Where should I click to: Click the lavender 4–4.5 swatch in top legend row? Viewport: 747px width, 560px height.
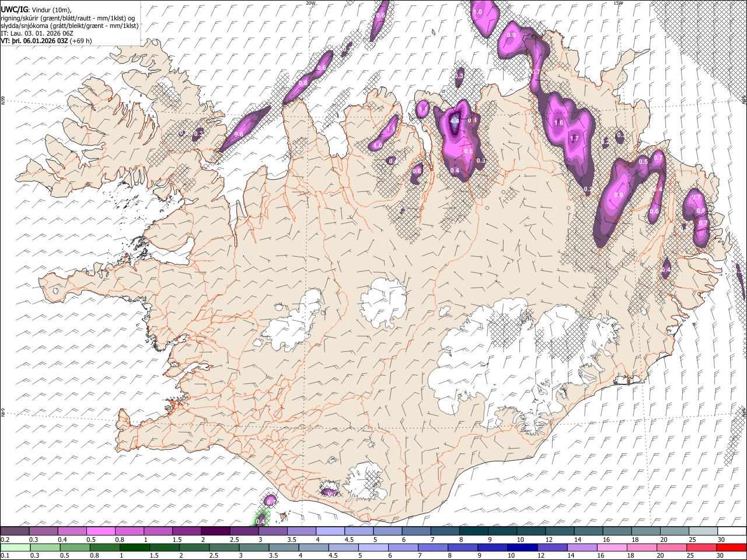pyautogui.click(x=330, y=531)
